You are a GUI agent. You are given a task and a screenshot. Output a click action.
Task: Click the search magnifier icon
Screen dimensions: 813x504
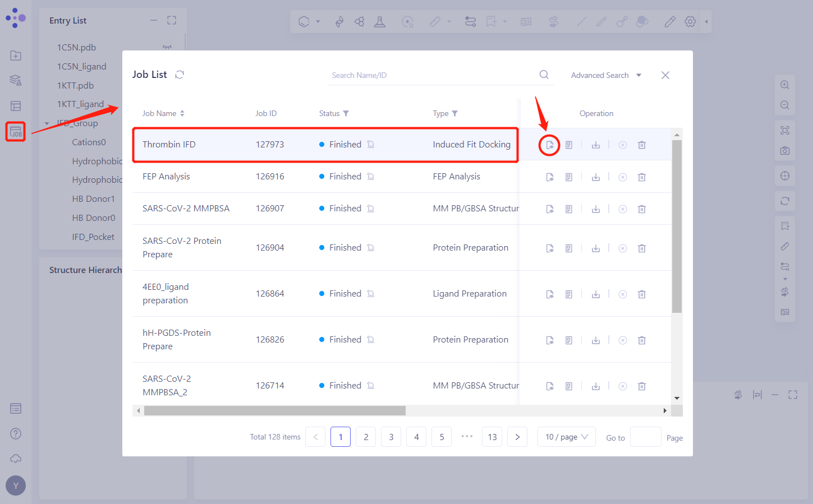coord(544,75)
